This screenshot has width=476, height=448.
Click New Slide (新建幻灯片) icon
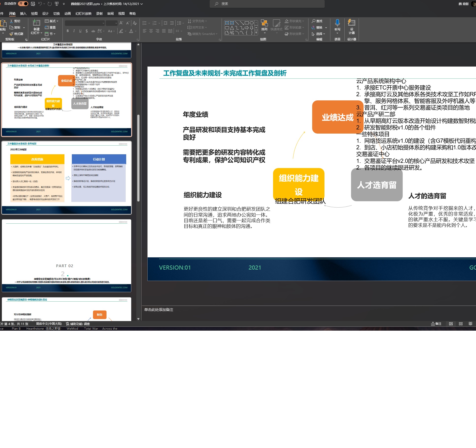tap(36, 23)
